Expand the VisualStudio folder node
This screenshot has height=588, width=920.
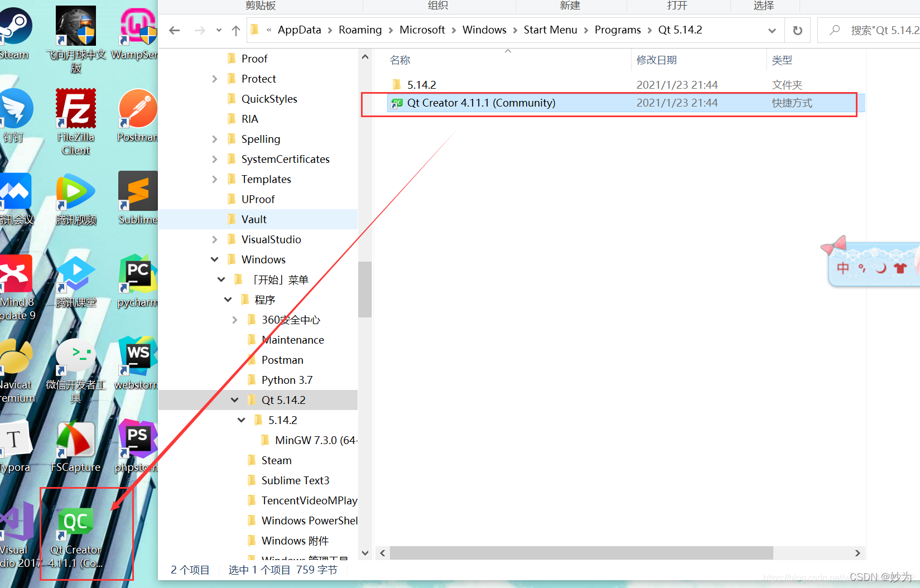(x=215, y=239)
